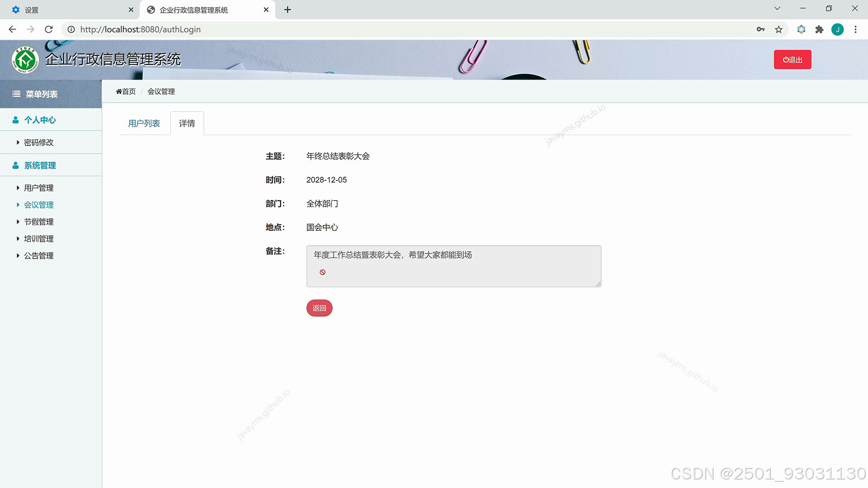Viewport: 868px width, 488px height.
Task: Click the 备注 remarks textarea
Action: click(454, 266)
